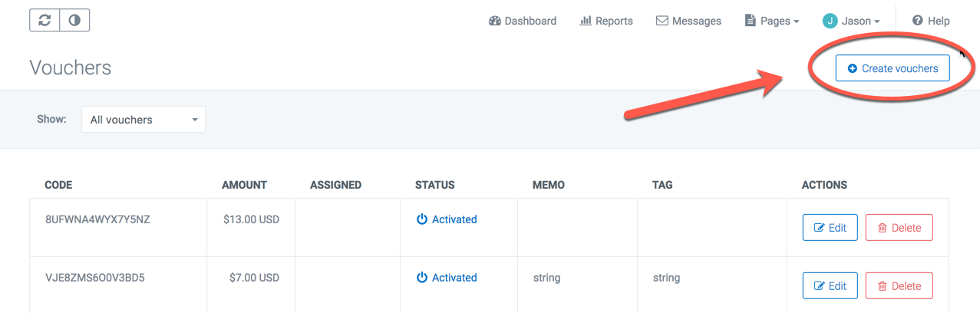Open the Dashboard page
The image size is (980, 313).
[x=522, y=21]
